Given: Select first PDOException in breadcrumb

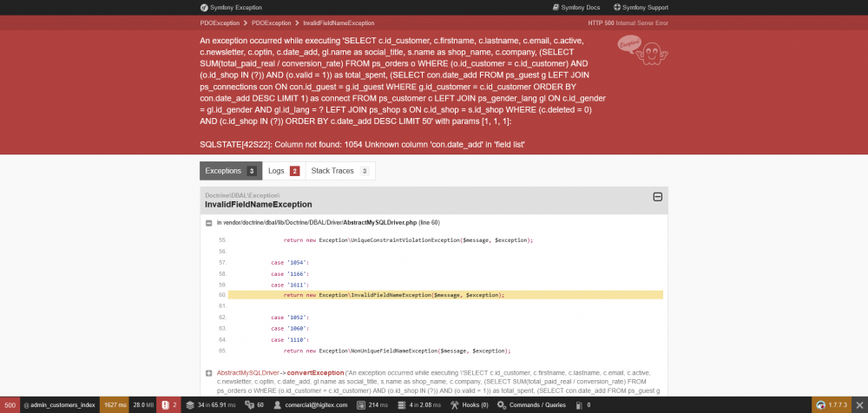Looking at the screenshot, I should click(220, 23).
